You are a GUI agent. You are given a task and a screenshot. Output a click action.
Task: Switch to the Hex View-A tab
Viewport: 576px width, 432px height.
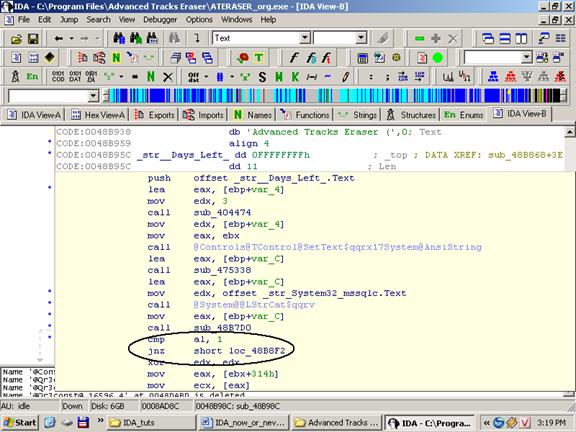click(98, 115)
